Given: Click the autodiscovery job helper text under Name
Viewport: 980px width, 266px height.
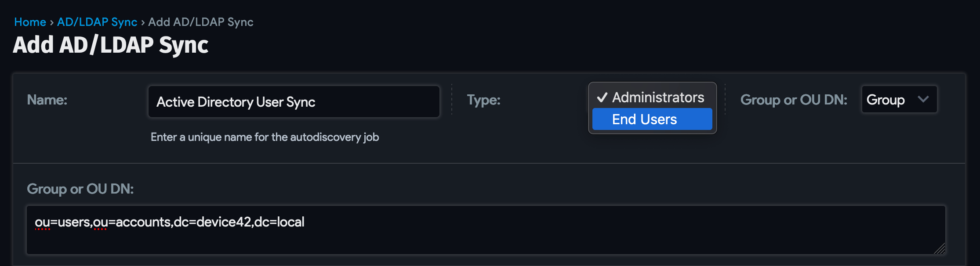Looking at the screenshot, I should coord(264,137).
